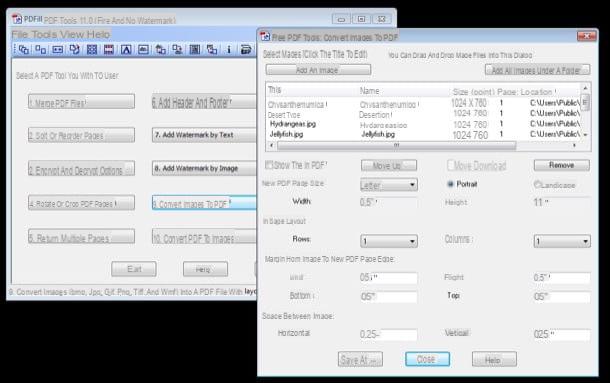Open the info 'i' toolbar icon
This screenshot has width=610, height=383.
point(229,49)
